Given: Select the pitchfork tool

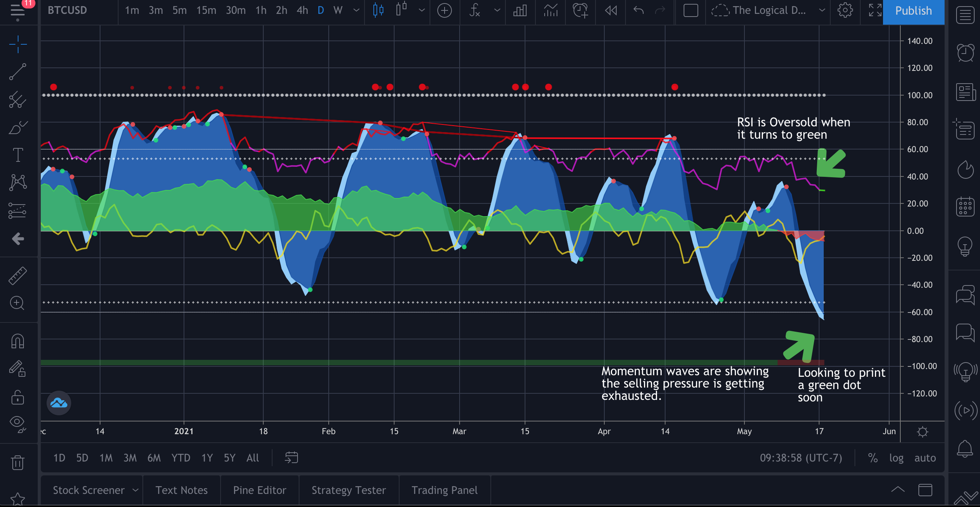Looking at the screenshot, I should (18, 99).
